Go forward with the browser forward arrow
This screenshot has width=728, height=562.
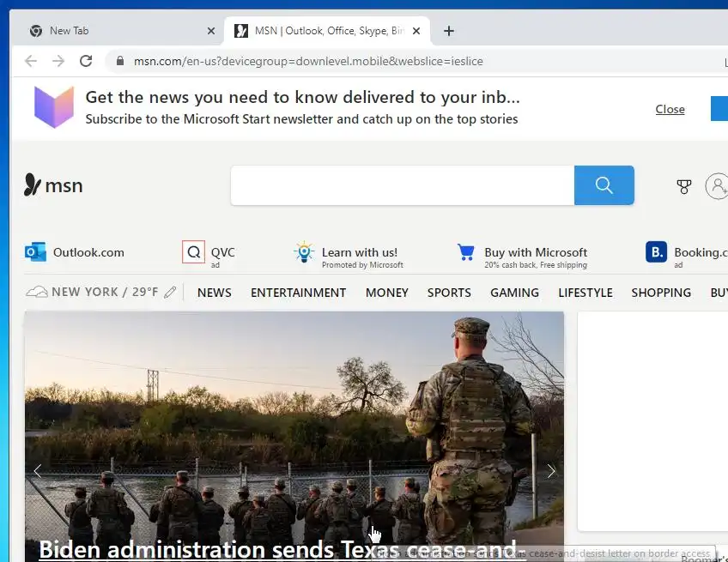pyautogui.click(x=58, y=61)
